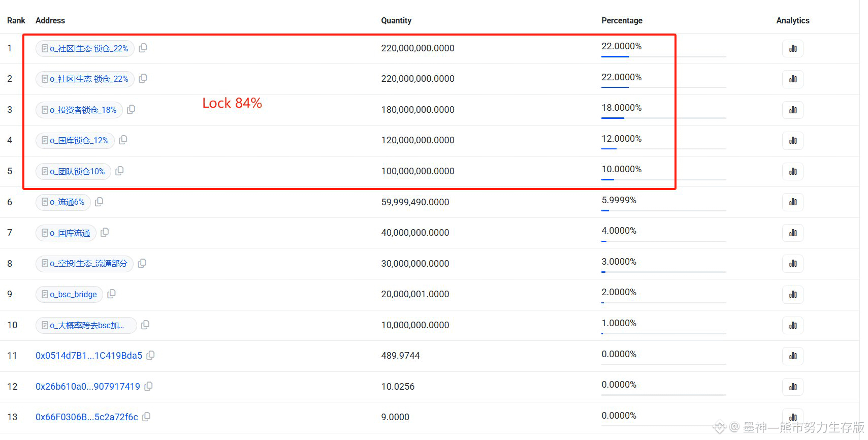Image resolution: width=868 pixels, height=440 pixels.
Task: Select quantity 120,000,000.0000
Action: pyautogui.click(x=418, y=140)
